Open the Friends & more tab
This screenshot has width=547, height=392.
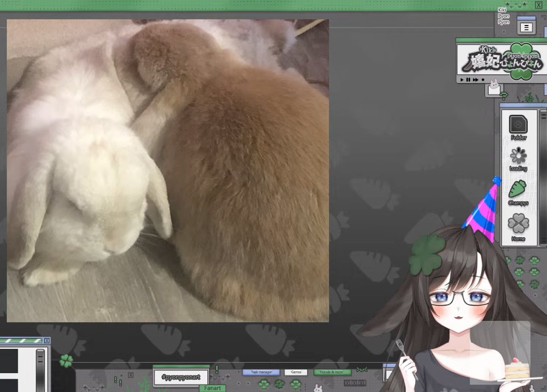(332, 372)
